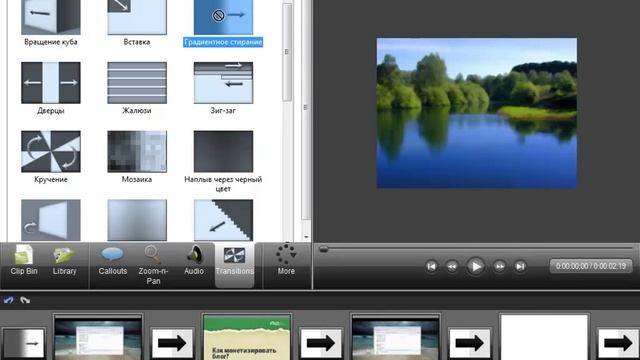Choose the Кручение transition
Image resolution: width=640 pixels, height=360 pixels.
(x=51, y=151)
